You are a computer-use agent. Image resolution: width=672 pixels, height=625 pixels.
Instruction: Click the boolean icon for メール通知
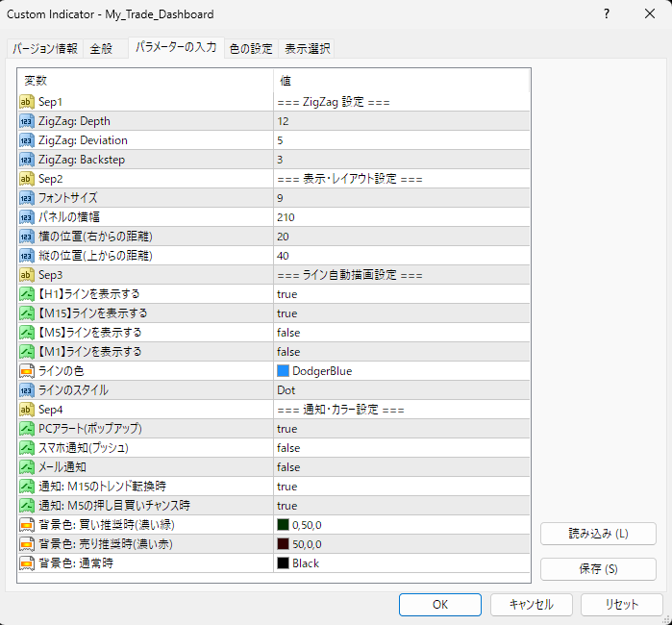pos(27,467)
